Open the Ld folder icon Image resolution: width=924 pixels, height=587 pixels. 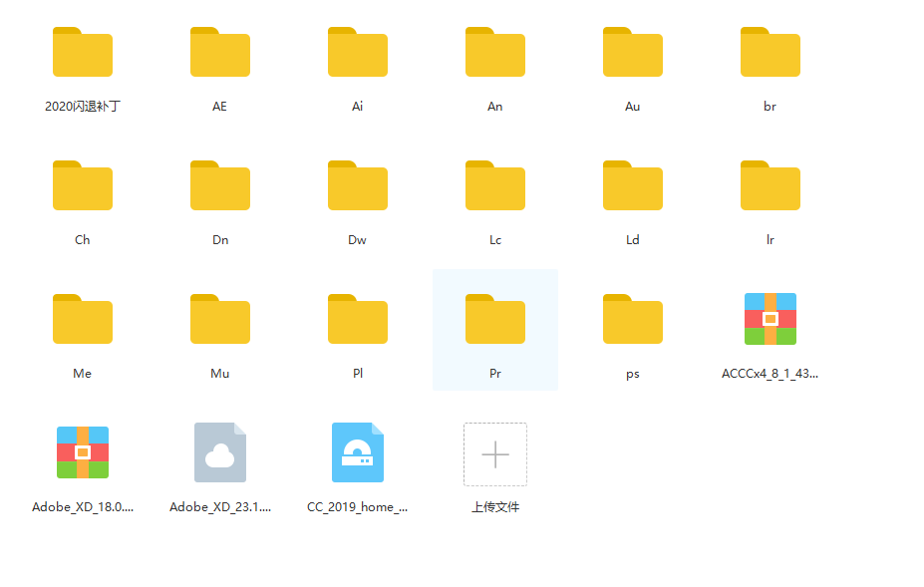pyautogui.click(x=633, y=185)
